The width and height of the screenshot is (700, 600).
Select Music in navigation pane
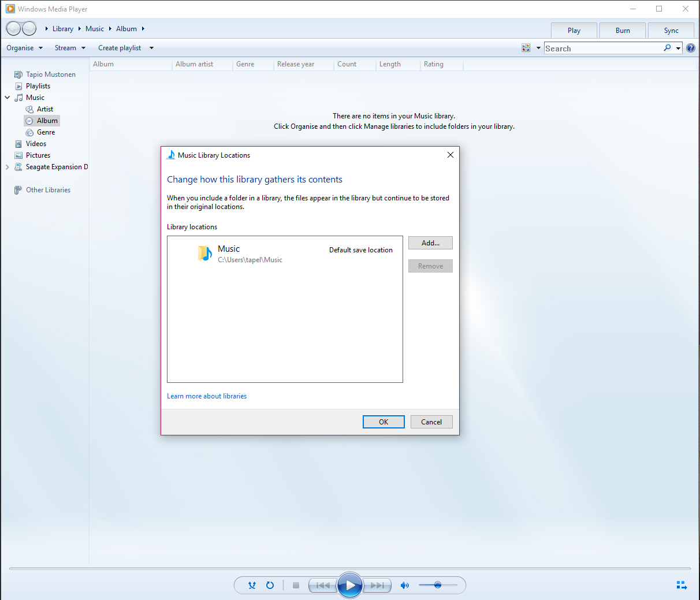(30, 98)
